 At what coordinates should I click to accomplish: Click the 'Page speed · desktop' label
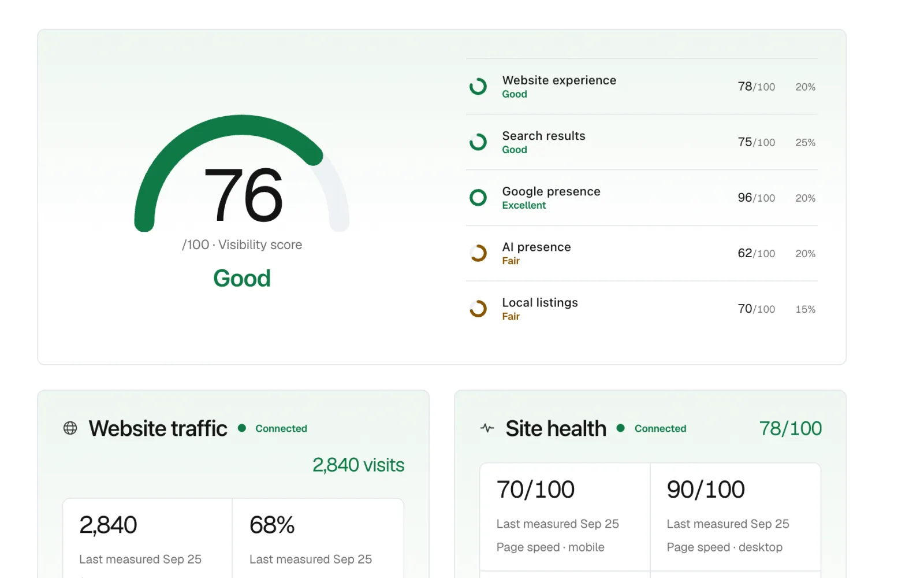coord(724,547)
